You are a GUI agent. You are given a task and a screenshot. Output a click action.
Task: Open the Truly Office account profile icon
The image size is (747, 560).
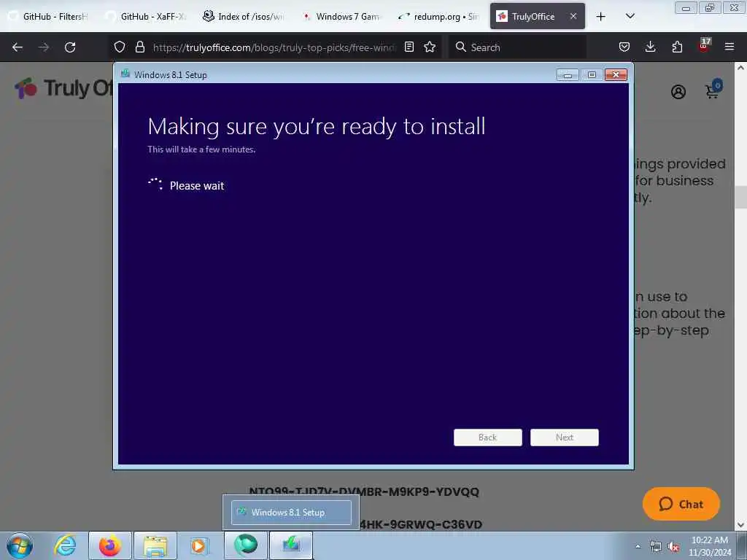point(678,91)
